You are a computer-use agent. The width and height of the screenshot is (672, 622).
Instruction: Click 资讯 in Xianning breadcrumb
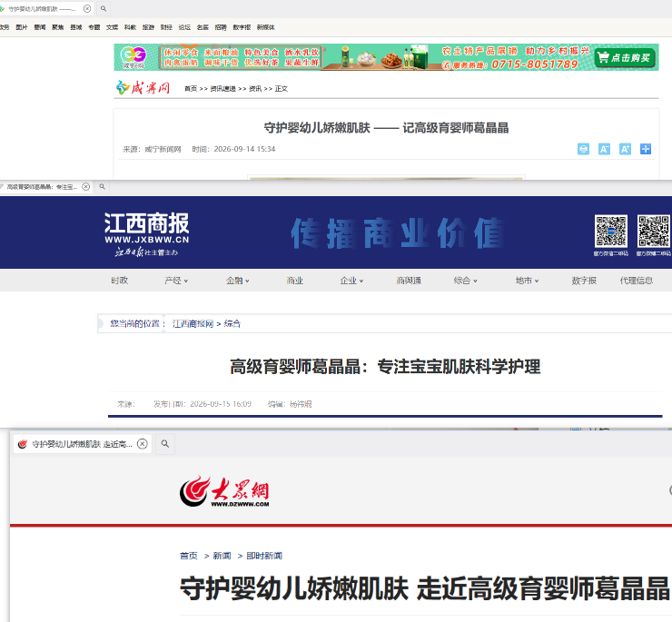(x=255, y=89)
